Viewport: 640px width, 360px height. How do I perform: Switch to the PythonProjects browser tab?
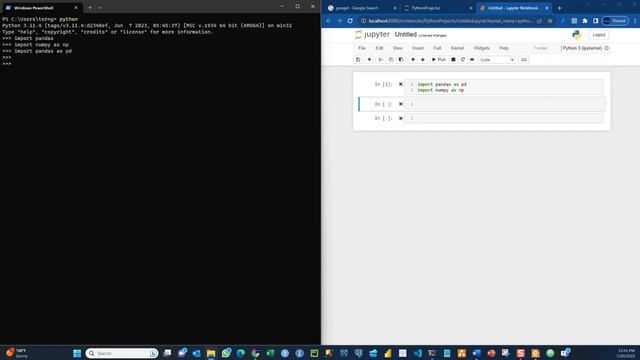(437, 8)
